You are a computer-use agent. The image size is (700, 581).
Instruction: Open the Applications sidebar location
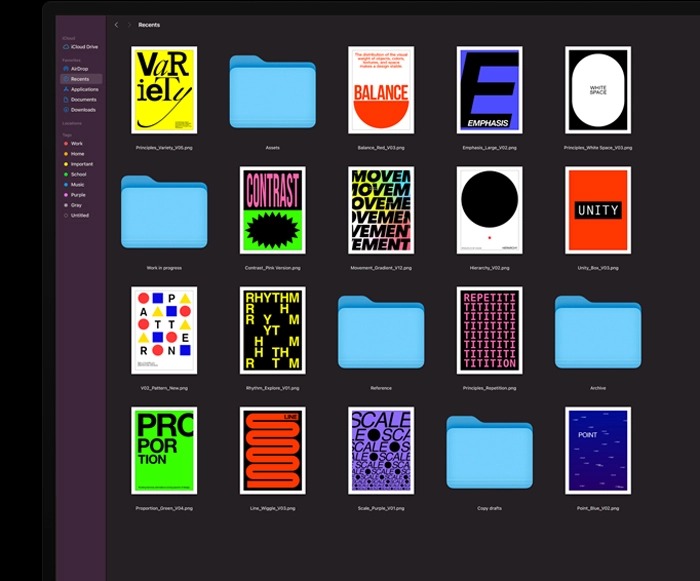(84, 89)
